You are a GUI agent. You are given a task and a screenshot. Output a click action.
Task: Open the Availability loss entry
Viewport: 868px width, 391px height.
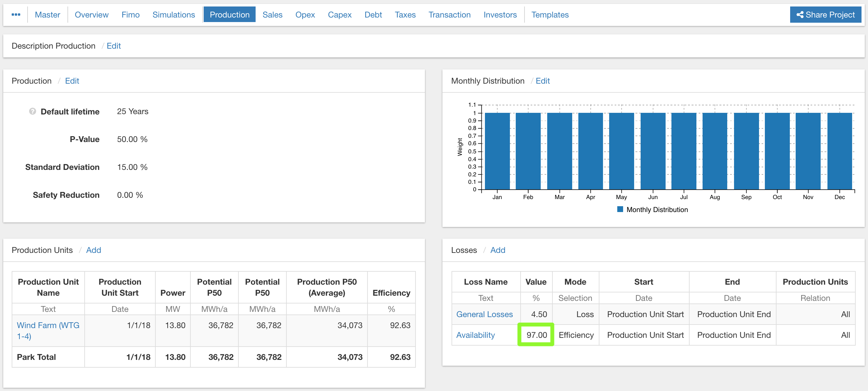pyautogui.click(x=475, y=335)
